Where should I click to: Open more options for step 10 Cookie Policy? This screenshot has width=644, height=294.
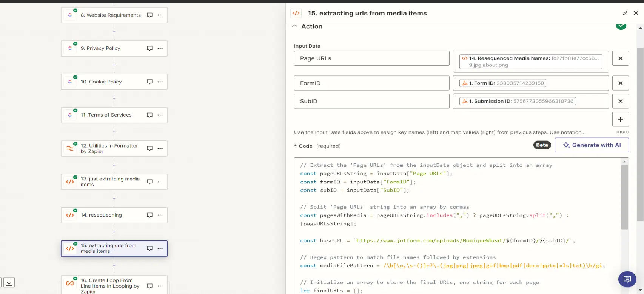(160, 82)
